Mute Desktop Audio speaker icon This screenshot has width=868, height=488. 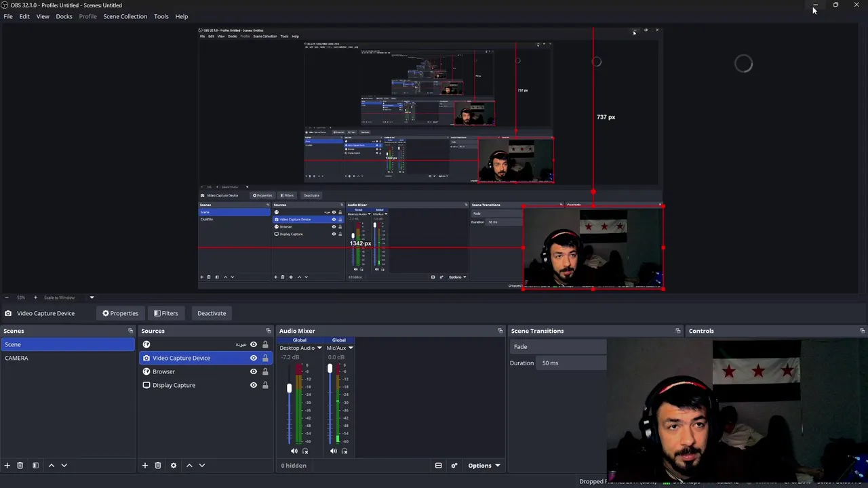click(294, 451)
